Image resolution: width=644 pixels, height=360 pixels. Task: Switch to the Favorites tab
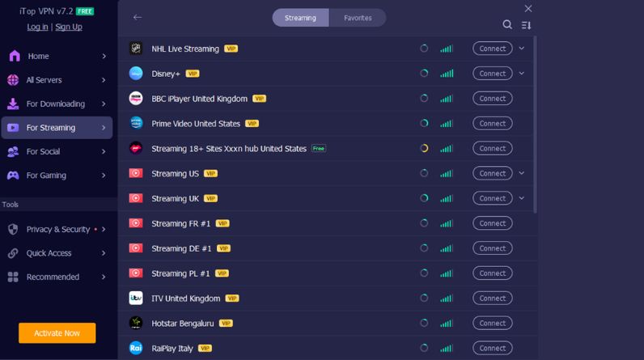358,18
